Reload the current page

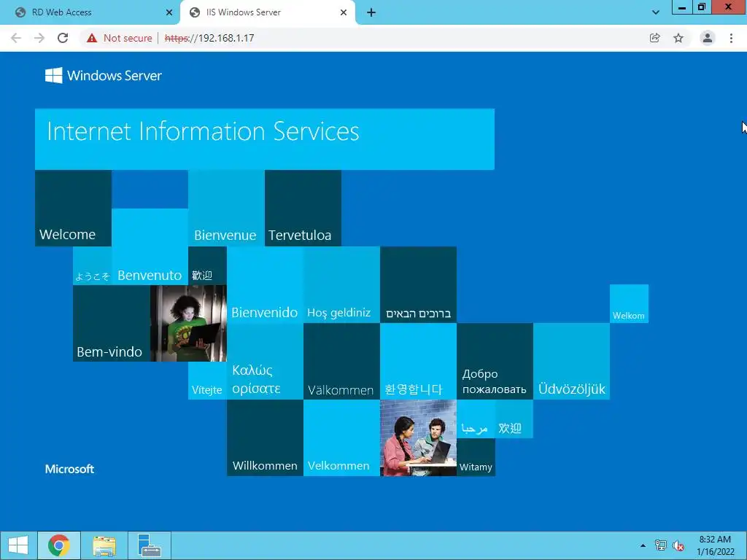click(63, 38)
